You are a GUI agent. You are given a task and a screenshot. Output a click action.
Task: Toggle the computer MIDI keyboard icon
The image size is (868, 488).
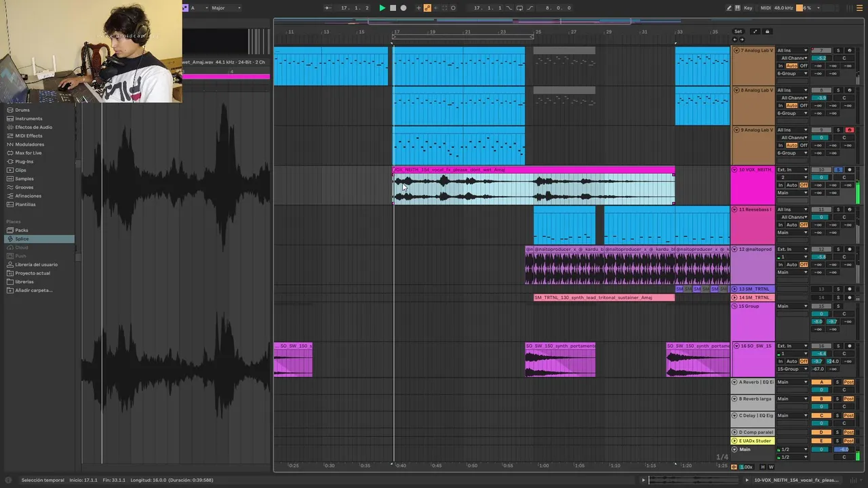tap(738, 8)
